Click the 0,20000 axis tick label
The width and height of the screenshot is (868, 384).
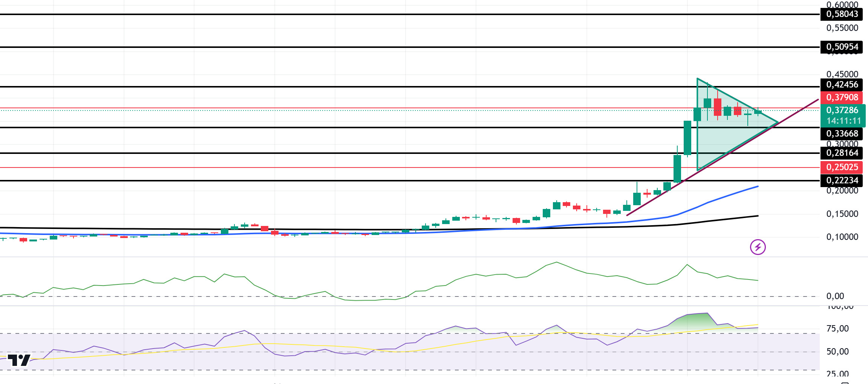click(x=842, y=191)
